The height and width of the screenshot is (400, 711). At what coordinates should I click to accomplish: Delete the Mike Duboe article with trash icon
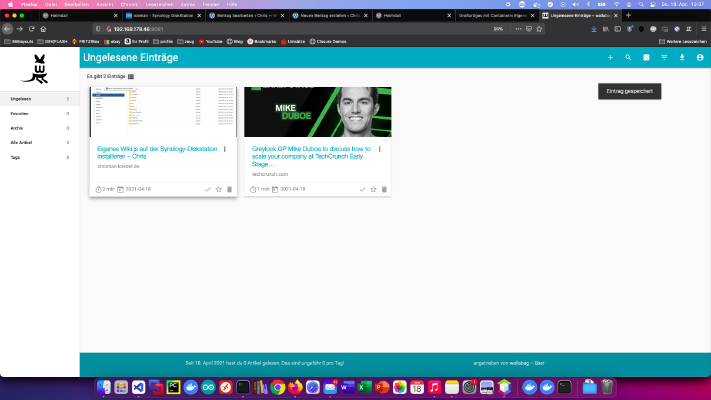click(384, 189)
